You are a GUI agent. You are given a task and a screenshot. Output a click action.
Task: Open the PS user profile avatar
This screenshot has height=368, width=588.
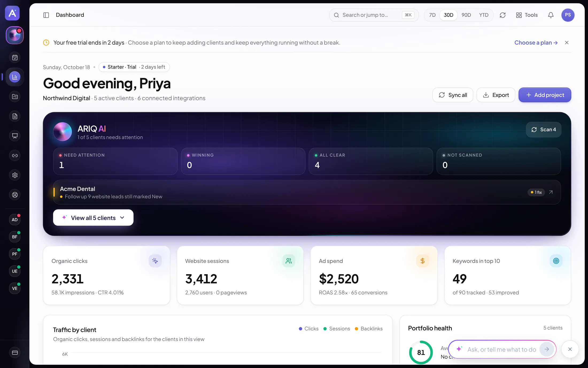point(568,15)
